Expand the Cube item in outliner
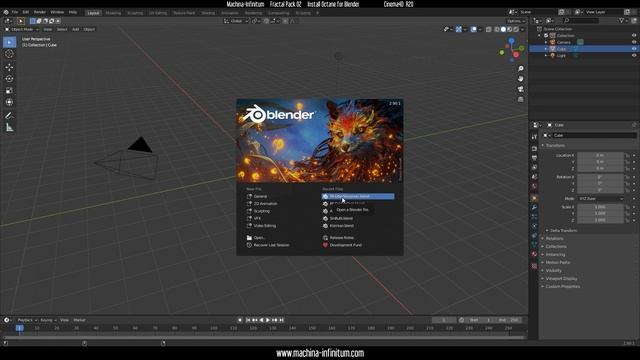Image resolution: width=640 pixels, height=360 pixels. click(x=546, y=49)
